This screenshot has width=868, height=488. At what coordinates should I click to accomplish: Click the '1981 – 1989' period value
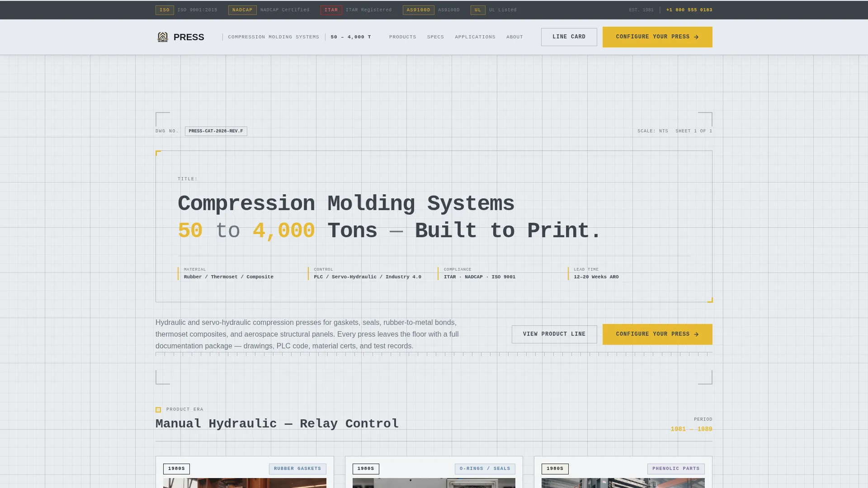(x=691, y=429)
